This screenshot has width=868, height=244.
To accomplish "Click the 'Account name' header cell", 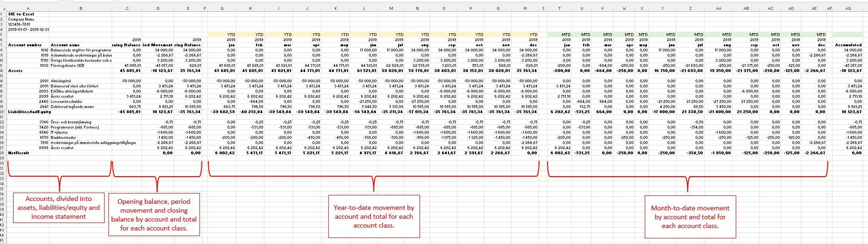I will (x=65, y=45).
